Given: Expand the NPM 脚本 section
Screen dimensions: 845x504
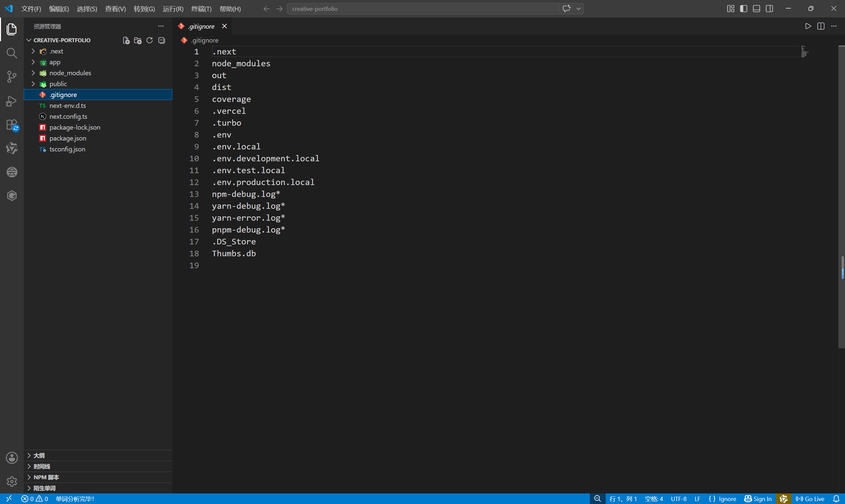Looking at the screenshot, I should [98, 477].
